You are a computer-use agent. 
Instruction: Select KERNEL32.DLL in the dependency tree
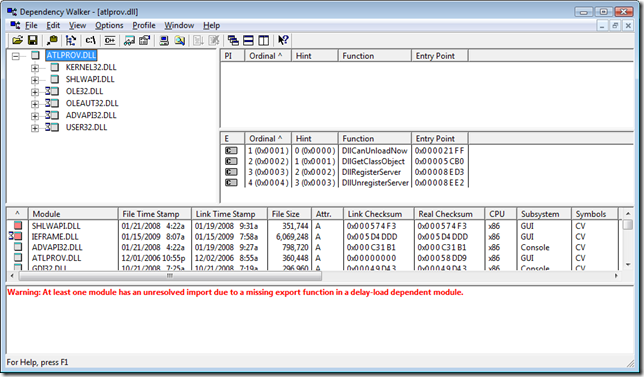tap(91, 67)
